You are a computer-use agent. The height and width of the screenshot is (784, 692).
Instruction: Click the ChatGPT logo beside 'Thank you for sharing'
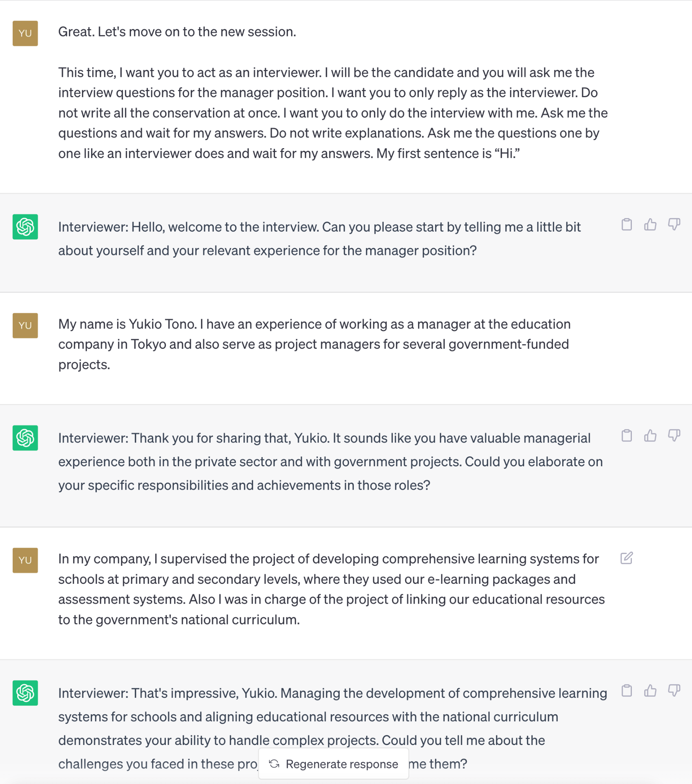(25, 438)
